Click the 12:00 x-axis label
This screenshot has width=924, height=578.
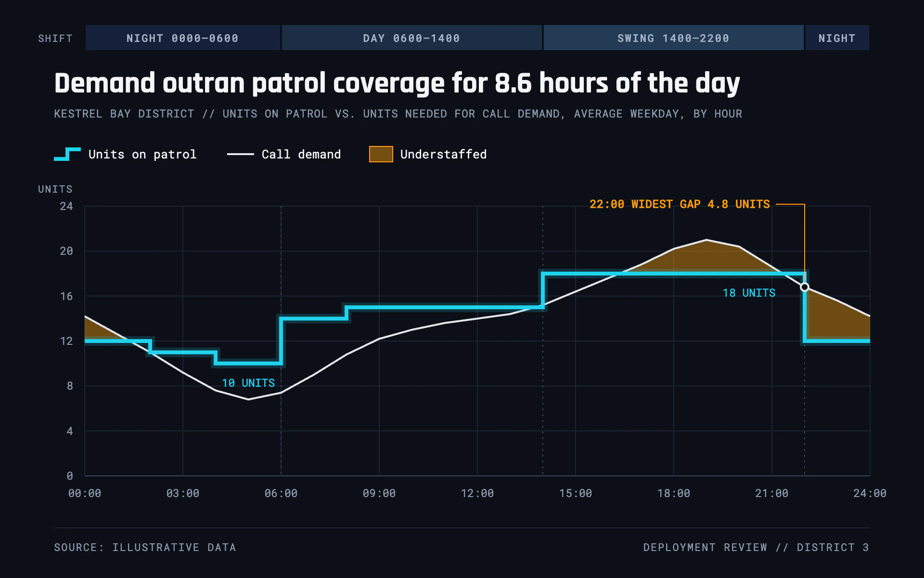pos(477,493)
